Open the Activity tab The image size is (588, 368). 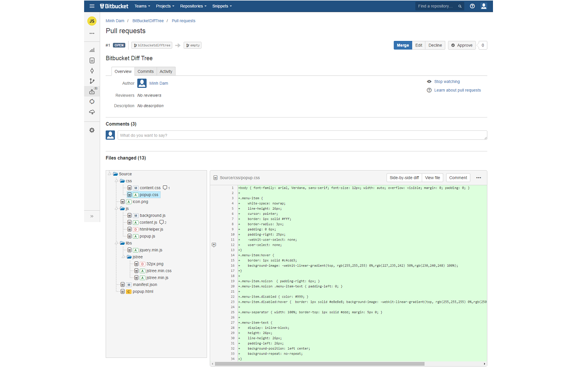tap(166, 71)
